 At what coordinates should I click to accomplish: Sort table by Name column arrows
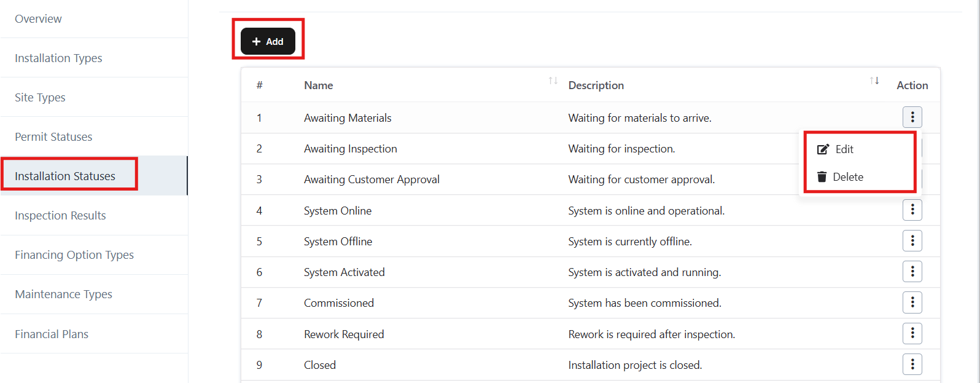(x=553, y=81)
